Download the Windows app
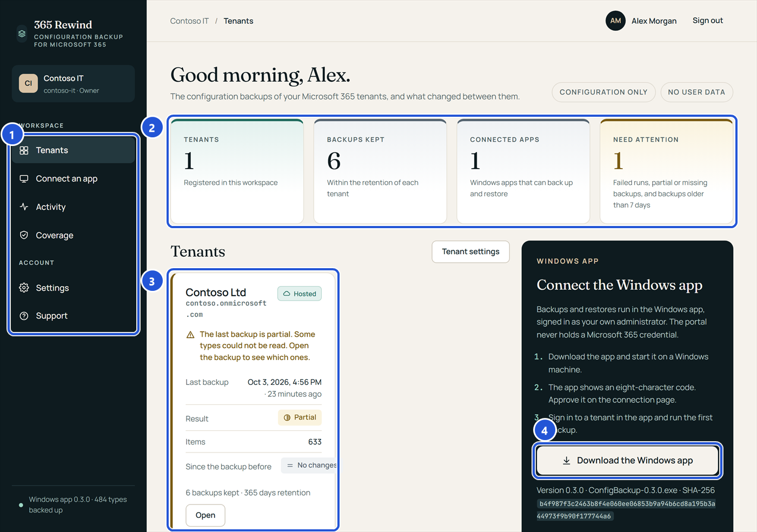 click(627, 461)
